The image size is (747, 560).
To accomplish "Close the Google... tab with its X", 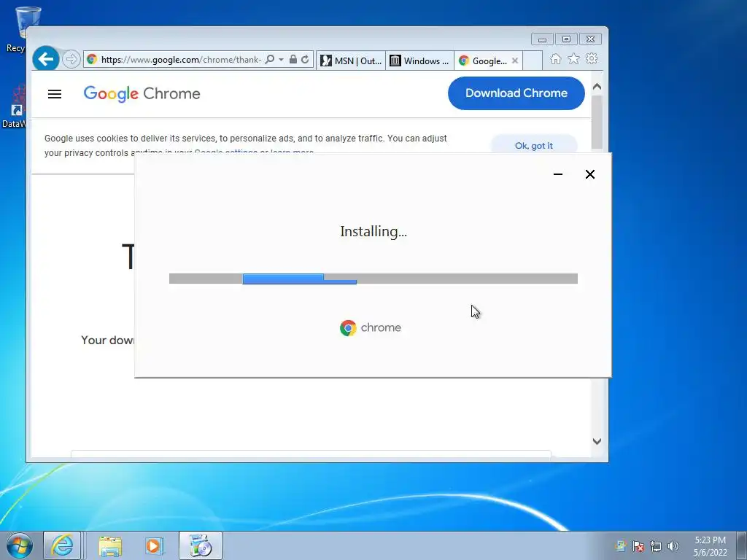I will 515,61.
